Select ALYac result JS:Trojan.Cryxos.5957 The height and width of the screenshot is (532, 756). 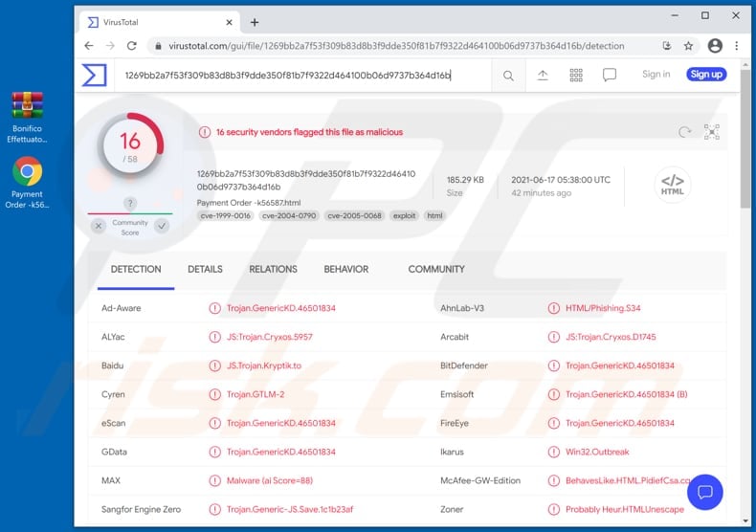click(x=270, y=337)
